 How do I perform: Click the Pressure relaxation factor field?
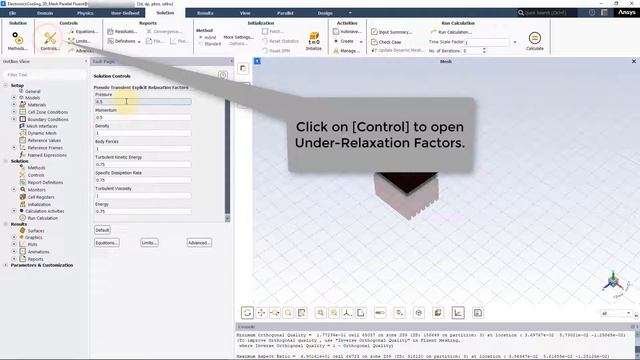pyautogui.click(x=143, y=101)
